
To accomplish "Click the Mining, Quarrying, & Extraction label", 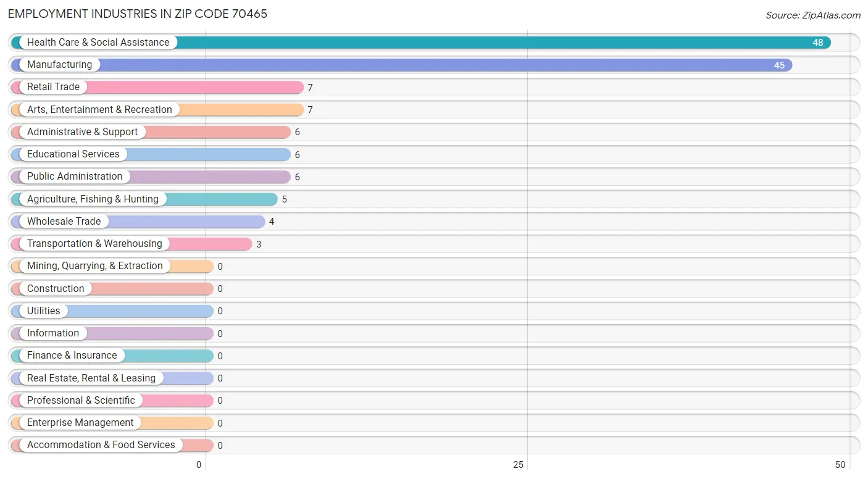I will click(95, 265).
